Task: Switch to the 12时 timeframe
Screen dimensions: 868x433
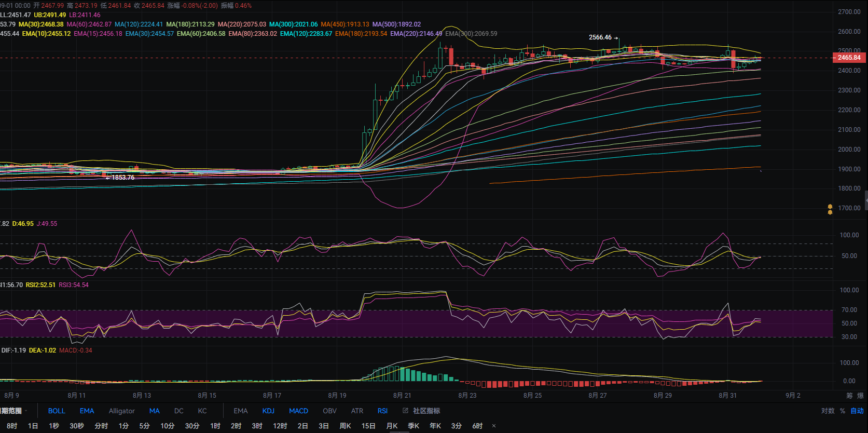Action: coord(280,426)
